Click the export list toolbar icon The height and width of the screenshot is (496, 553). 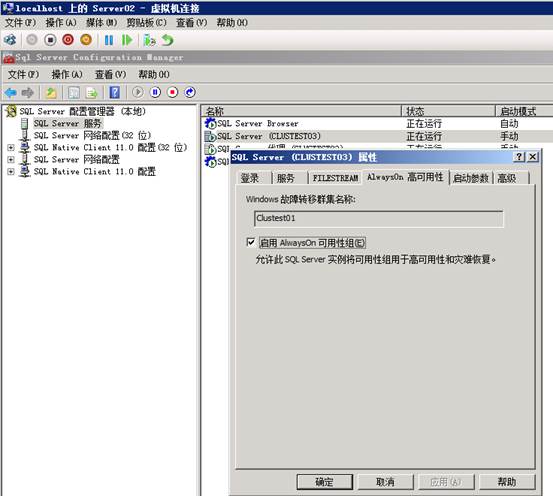tap(92, 93)
